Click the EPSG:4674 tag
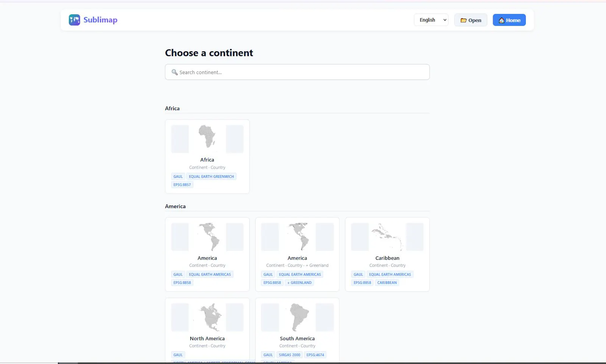 pyautogui.click(x=315, y=355)
